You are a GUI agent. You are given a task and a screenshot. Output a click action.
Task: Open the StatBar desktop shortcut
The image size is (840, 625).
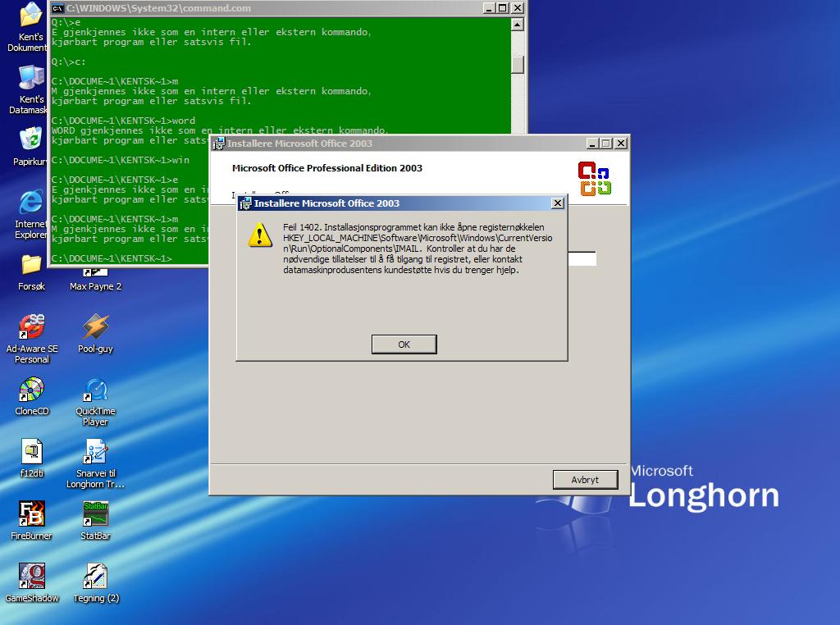[95, 521]
